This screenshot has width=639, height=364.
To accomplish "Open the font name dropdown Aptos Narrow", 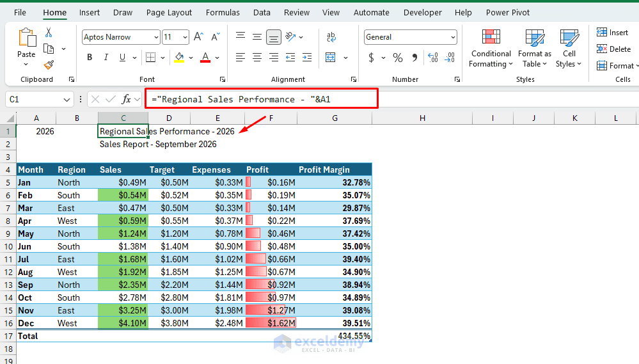I will (x=156, y=37).
